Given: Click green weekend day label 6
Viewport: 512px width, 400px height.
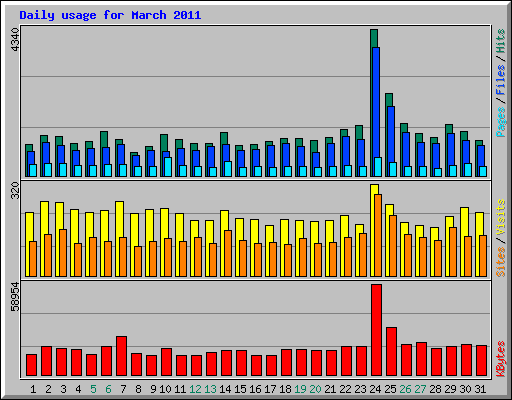Looking at the screenshot, I should coord(108,389).
